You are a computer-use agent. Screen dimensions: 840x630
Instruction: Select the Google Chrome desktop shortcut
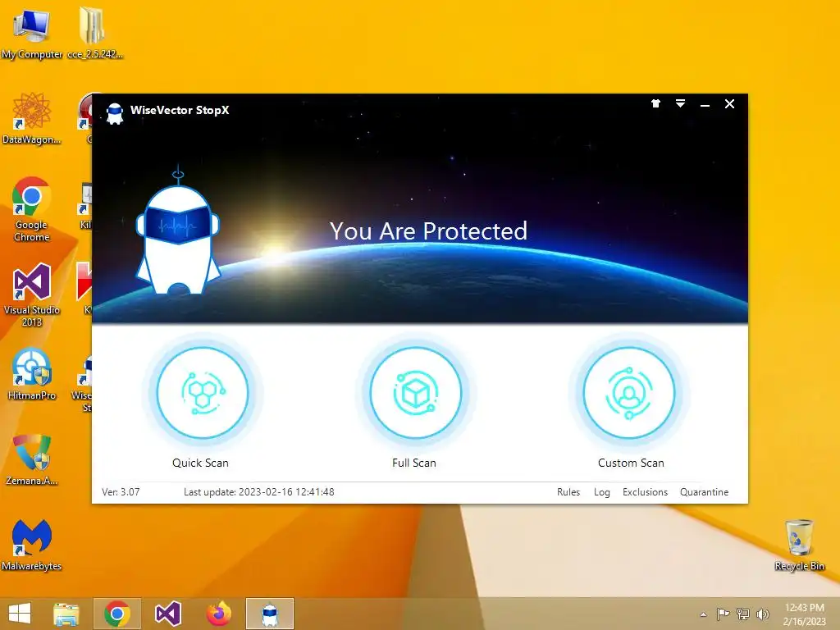pos(32,209)
